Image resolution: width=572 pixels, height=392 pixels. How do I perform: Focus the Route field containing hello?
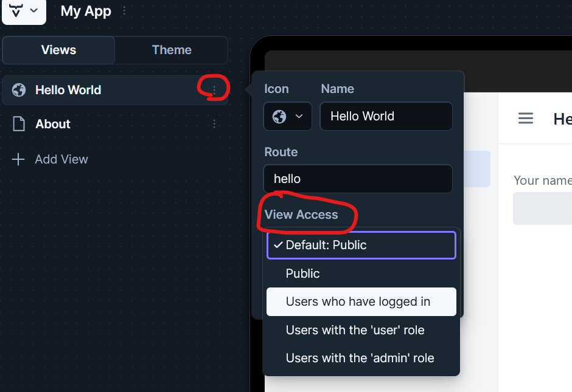pos(358,179)
